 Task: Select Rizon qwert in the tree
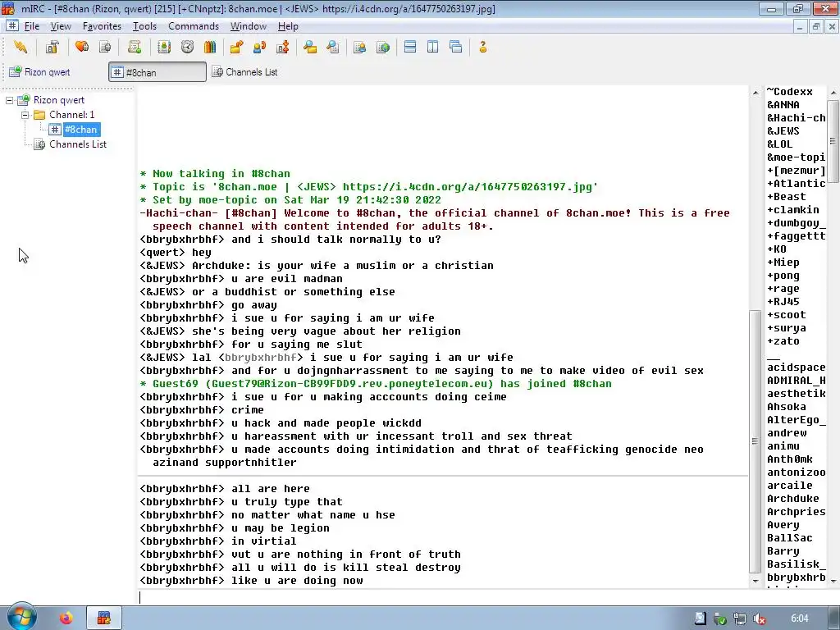[59, 100]
